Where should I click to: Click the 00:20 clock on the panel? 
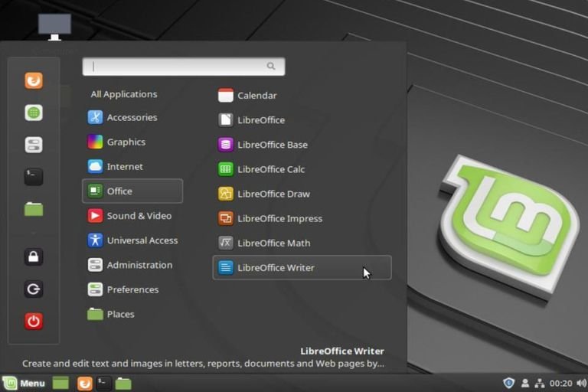click(x=560, y=384)
